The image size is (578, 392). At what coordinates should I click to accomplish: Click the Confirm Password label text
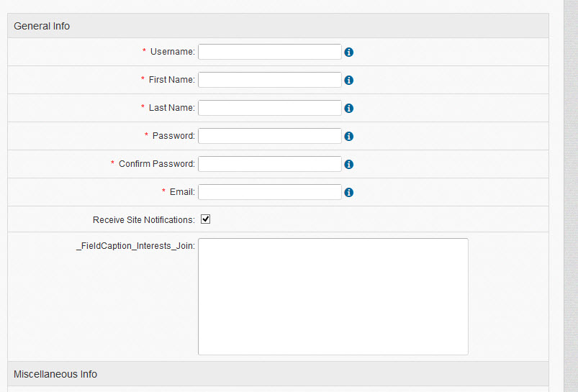click(157, 164)
